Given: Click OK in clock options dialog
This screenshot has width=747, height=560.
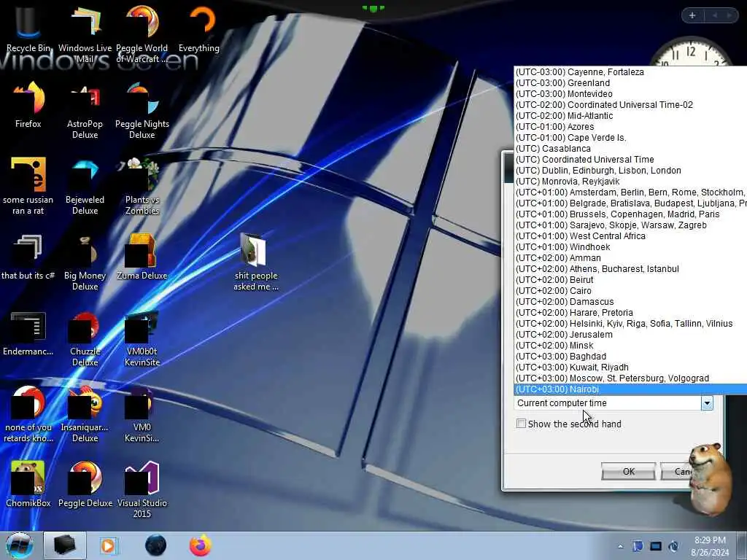Looking at the screenshot, I should tap(628, 472).
